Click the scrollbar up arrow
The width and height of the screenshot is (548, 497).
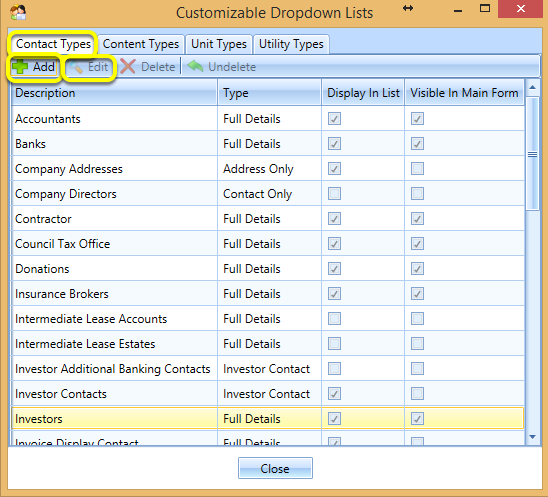pos(532,87)
